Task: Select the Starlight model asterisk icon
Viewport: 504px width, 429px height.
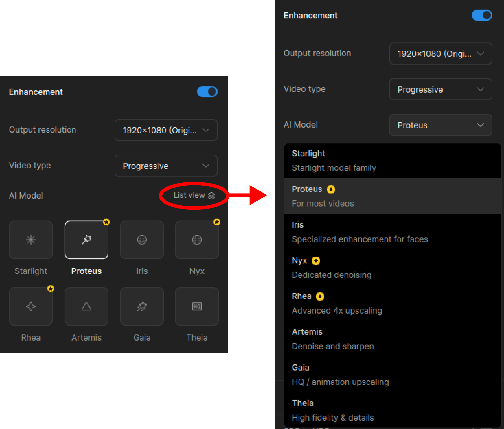Action: (31, 240)
